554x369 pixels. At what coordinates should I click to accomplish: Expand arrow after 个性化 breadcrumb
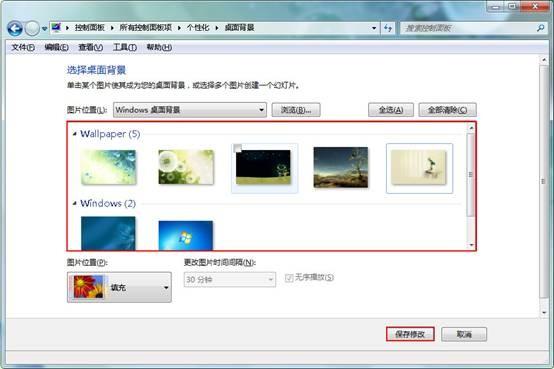point(217,28)
